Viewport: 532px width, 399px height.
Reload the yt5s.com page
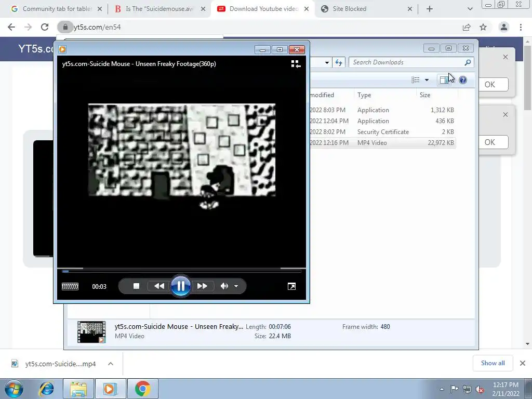tap(45, 27)
